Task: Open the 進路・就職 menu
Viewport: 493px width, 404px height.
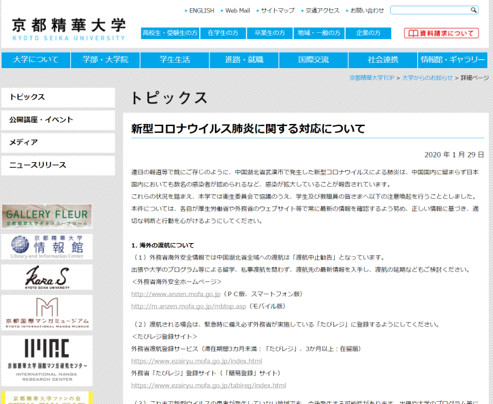Action: pyautogui.click(x=244, y=60)
